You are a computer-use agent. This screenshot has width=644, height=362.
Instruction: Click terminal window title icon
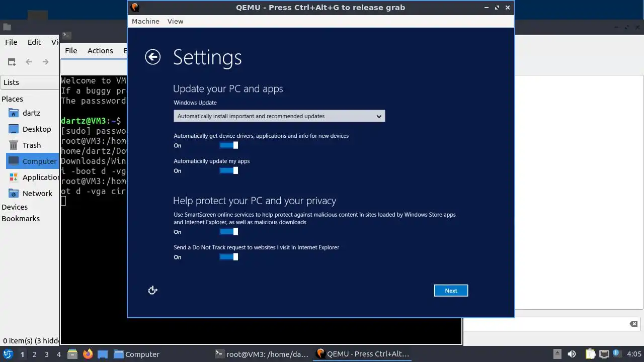[66, 35]
